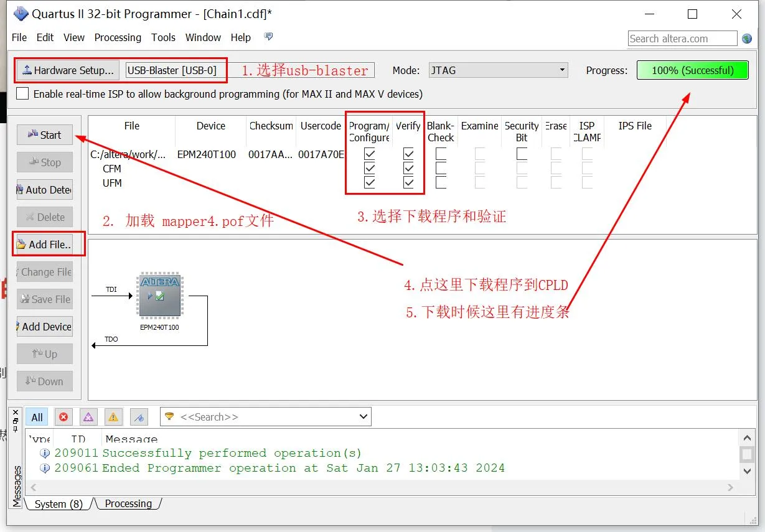Open the Window menu
The height and width of the screenshot is (532, 765).
click(203, 37)
